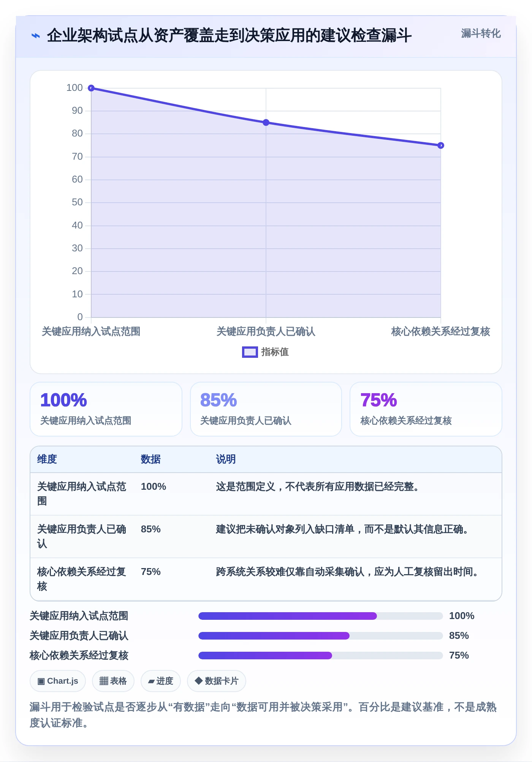Click the chart data point at 100

pyautogui.click(x=91, y=88)
